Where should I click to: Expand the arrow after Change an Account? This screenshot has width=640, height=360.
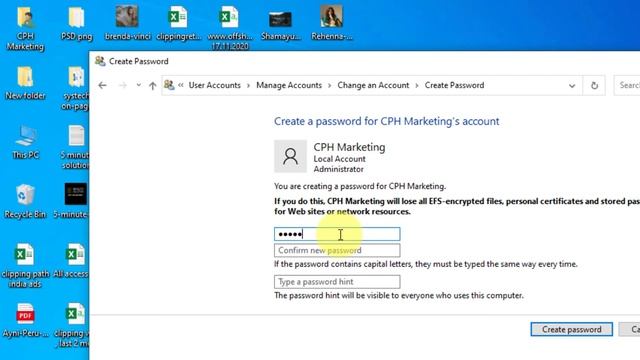tap(417, 85)
